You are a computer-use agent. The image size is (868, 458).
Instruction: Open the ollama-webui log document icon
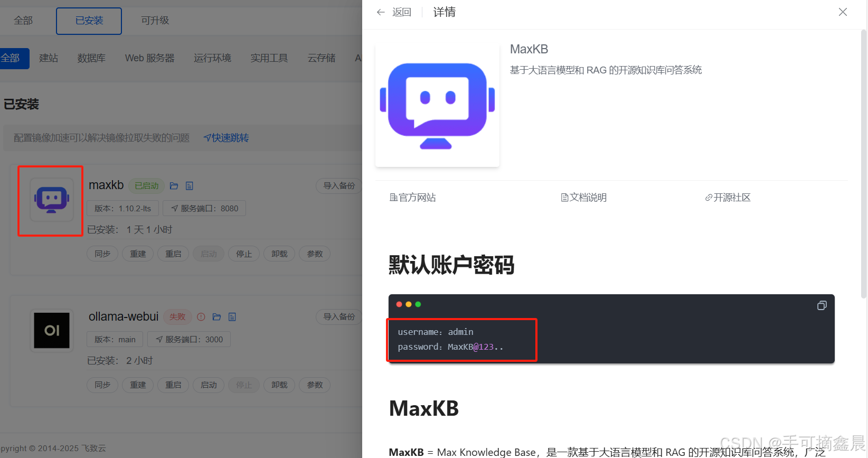tap(232, 317)
